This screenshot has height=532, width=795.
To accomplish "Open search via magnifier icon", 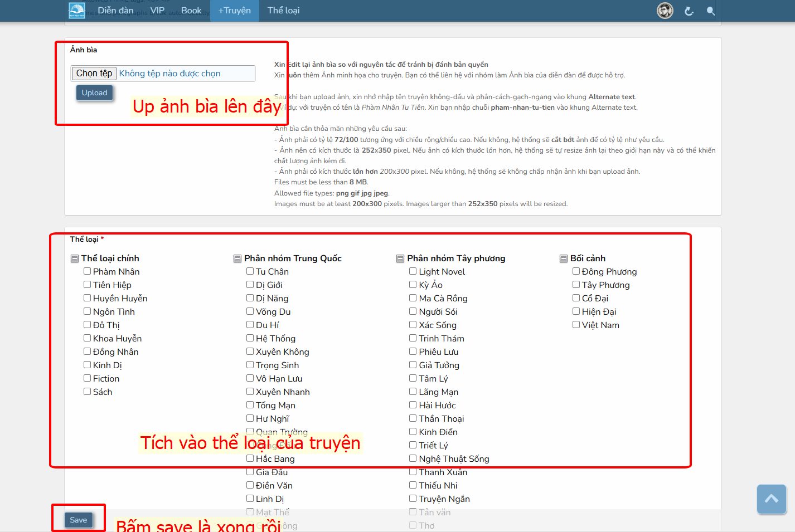I will tap(710, 11).
